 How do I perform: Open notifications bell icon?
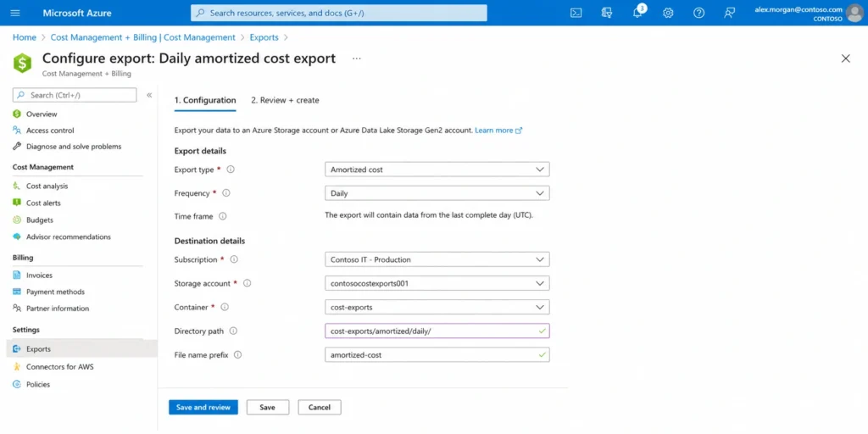[637, 13]
